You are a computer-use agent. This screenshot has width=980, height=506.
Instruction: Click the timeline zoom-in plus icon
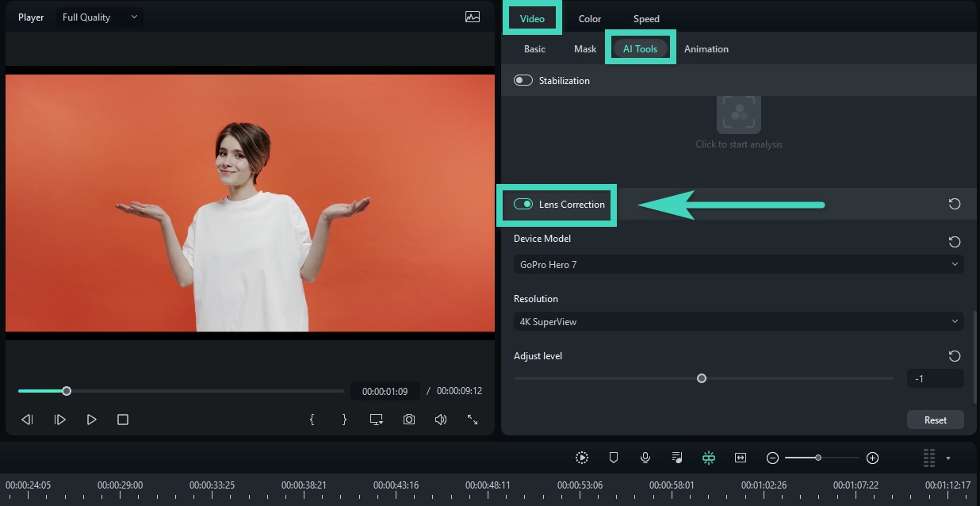pos(872,458)
